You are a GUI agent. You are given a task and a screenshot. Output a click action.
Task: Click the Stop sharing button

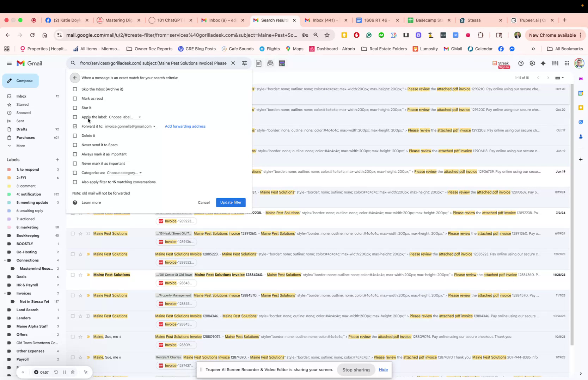click(x=356, y=370)
